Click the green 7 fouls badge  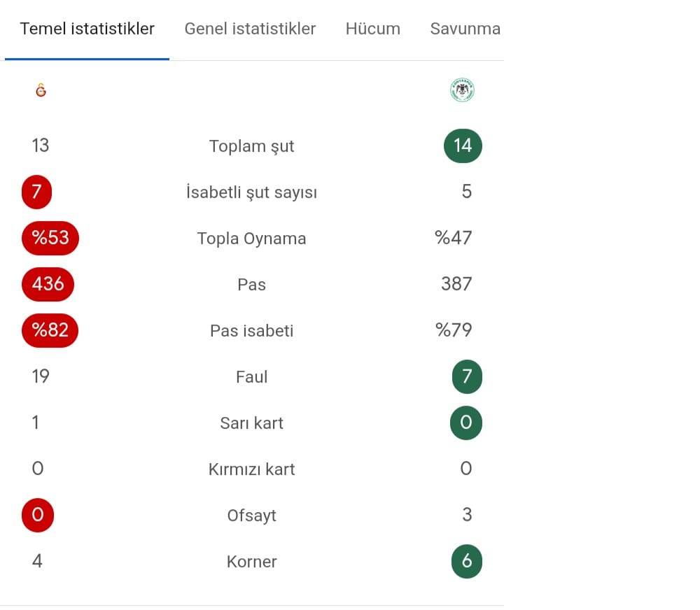point(467,377)
